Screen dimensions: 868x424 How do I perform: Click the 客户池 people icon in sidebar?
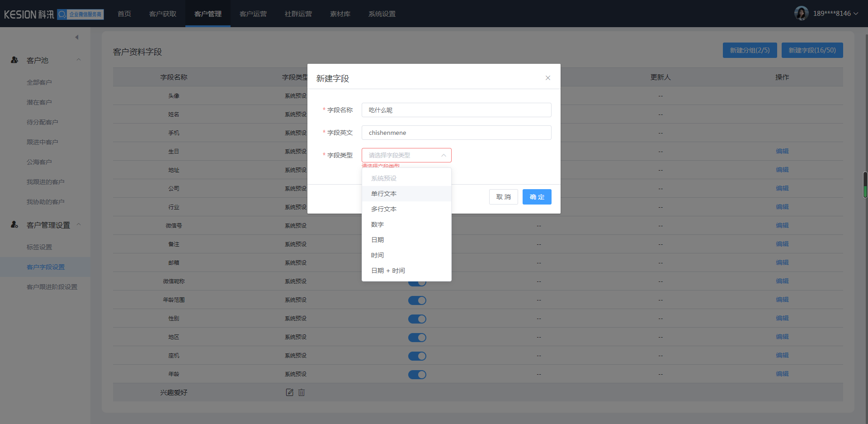point(14,60)
